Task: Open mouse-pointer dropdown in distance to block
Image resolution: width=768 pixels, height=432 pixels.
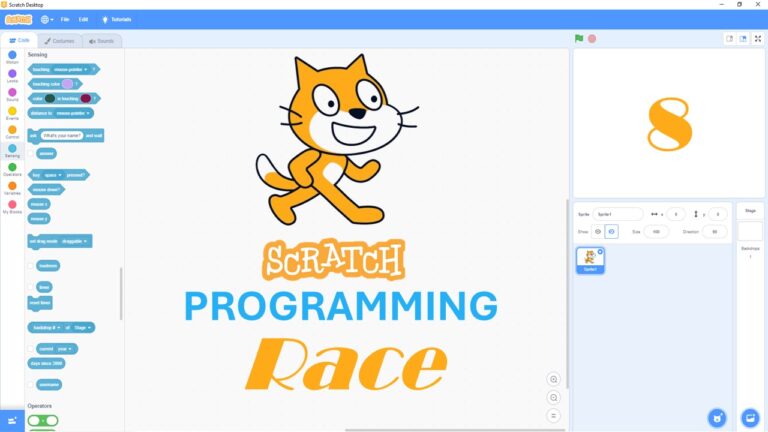Action: (x=73, y=113)
